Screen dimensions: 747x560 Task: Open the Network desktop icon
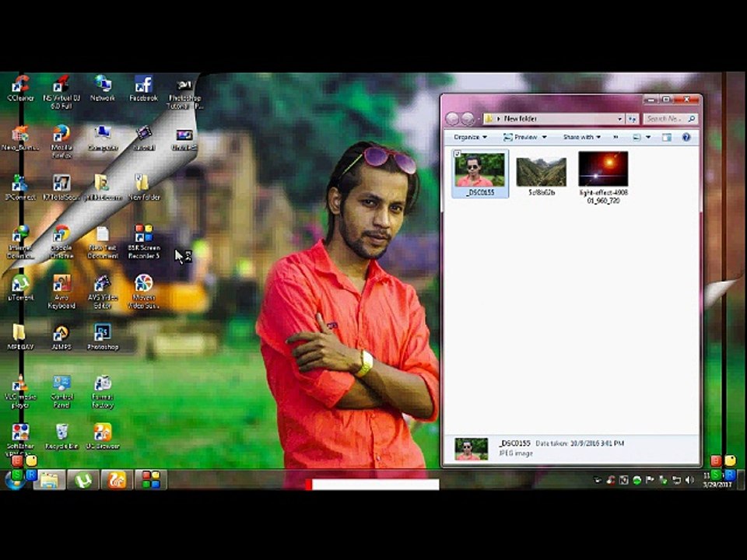tap(103, 89)
